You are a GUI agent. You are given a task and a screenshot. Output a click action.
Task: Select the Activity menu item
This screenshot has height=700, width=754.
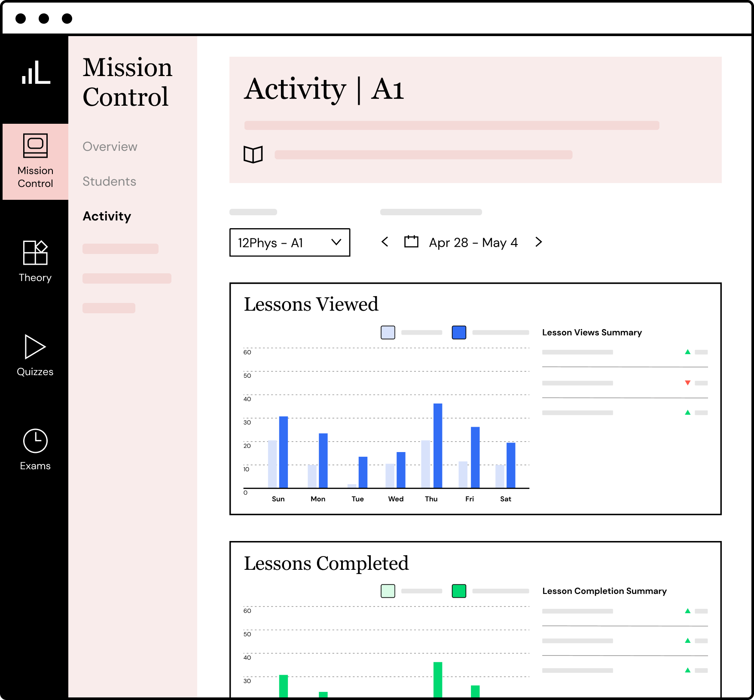(x=107, y=216)
